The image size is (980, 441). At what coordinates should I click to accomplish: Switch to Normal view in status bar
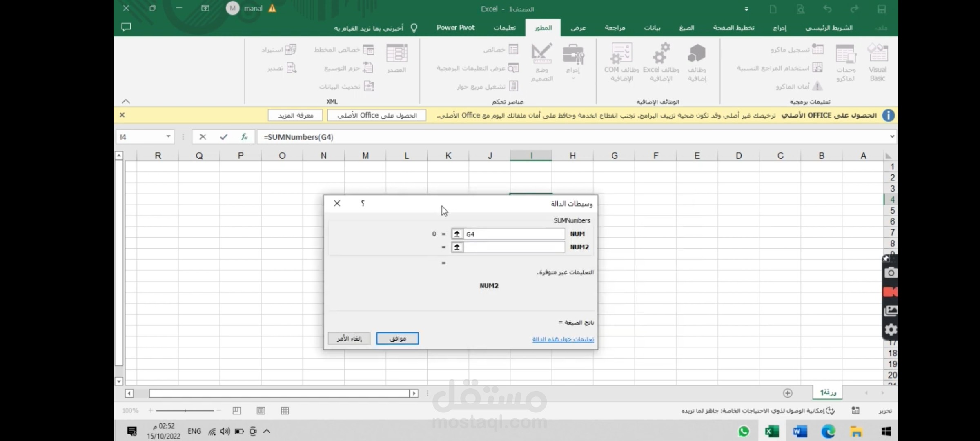285,411
